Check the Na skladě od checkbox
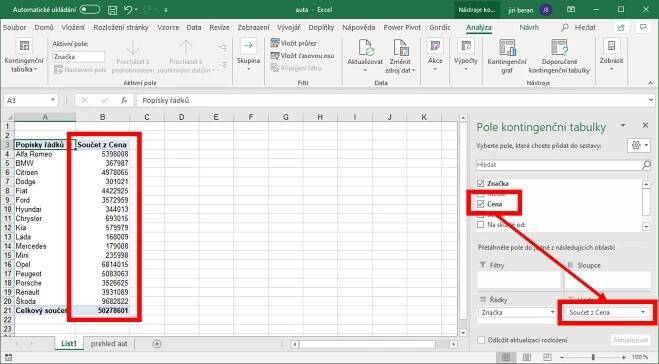This screenshot has width=659, height=364. pos(481,225)
